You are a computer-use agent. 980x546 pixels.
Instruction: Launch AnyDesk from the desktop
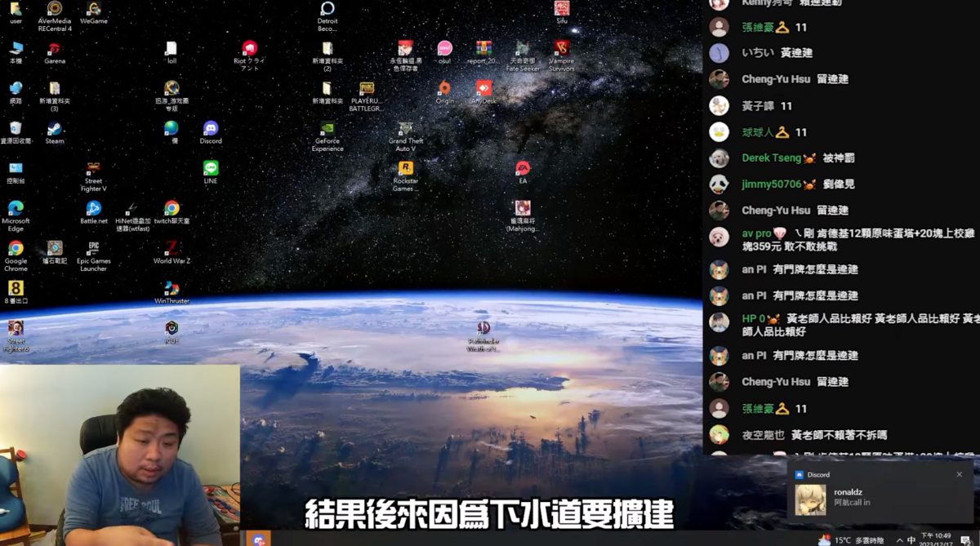[483, 92]
